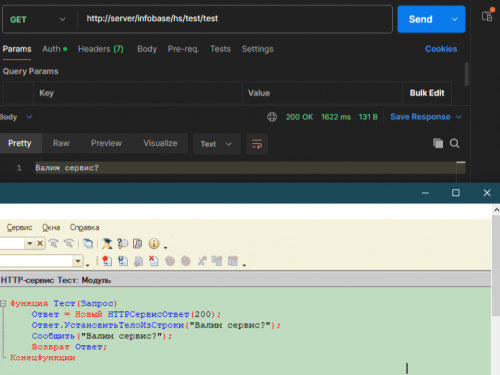The image size is (500, 375).
Task: Open the Cookies link
Action: point(441,49)
